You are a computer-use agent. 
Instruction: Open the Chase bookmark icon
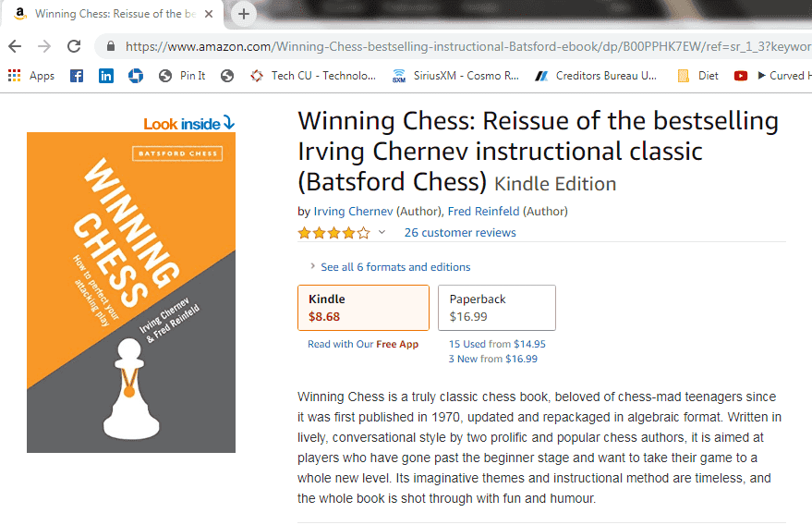coord(136,76)
